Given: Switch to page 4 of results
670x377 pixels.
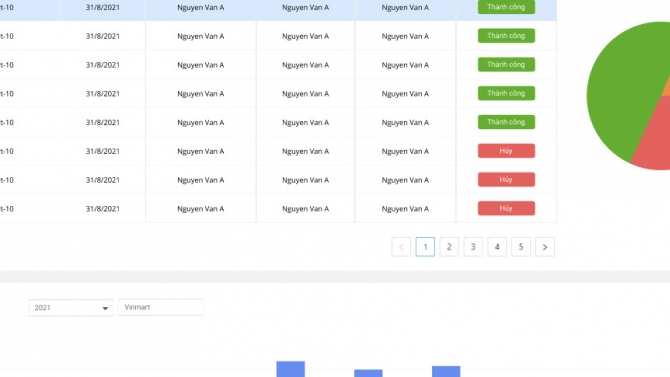Looking at the screenshot, I should [x=497, y=247].
